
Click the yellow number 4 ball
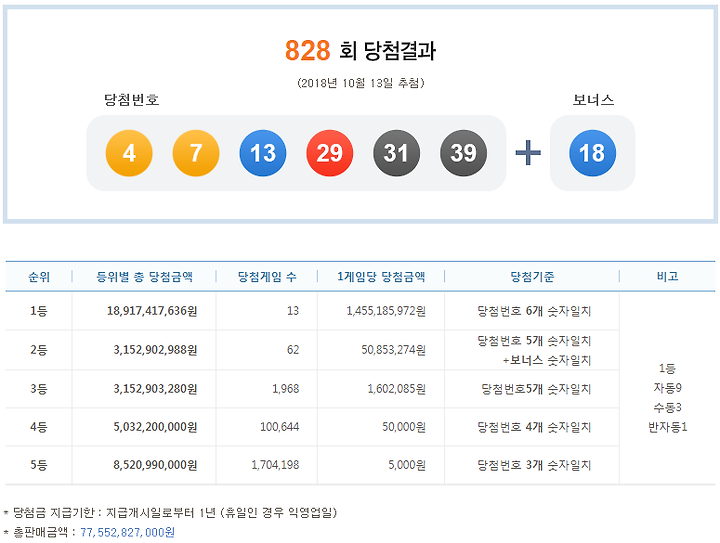click(129, 153)
